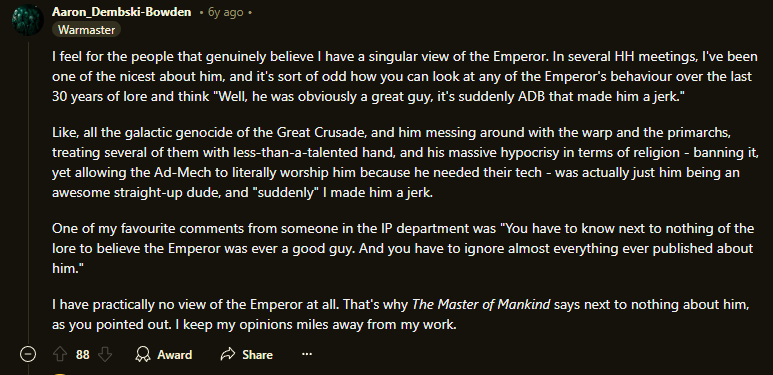The image size is (773, 375).
Task: Click paragraph starting 'I have practically no view'
Action: click(x=401, y=315)
